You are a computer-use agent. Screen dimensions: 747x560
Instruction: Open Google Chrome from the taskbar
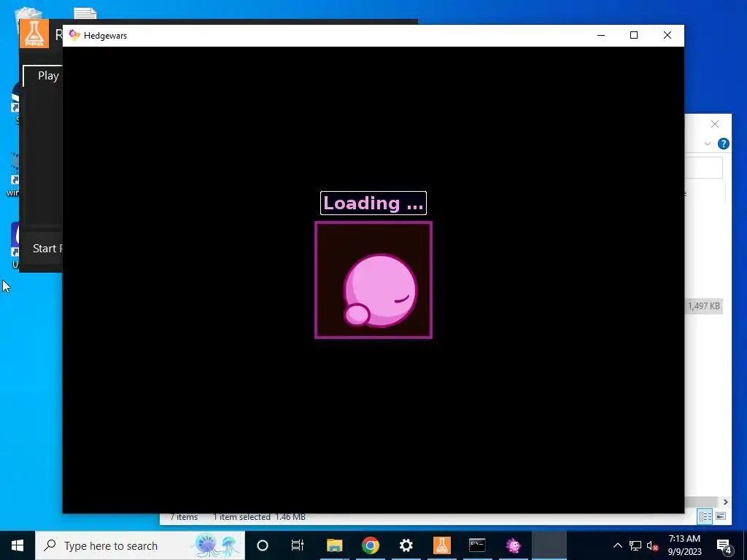(370, 545)
